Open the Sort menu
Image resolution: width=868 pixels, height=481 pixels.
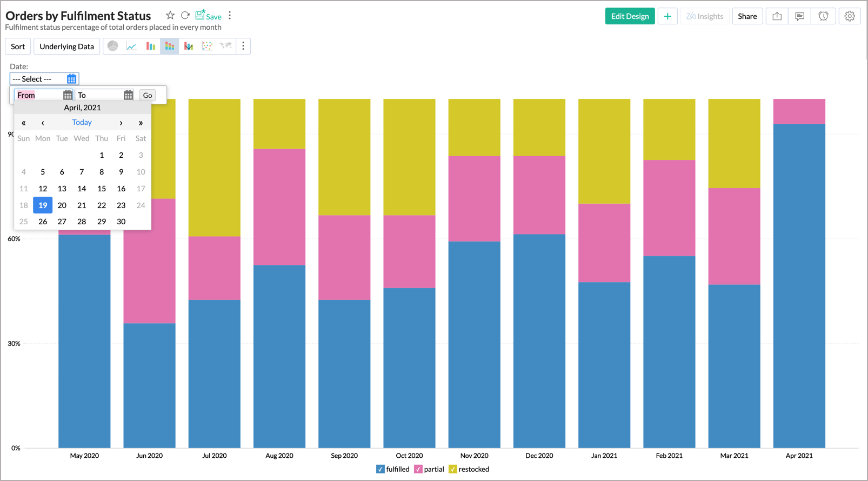click(18, 46)
